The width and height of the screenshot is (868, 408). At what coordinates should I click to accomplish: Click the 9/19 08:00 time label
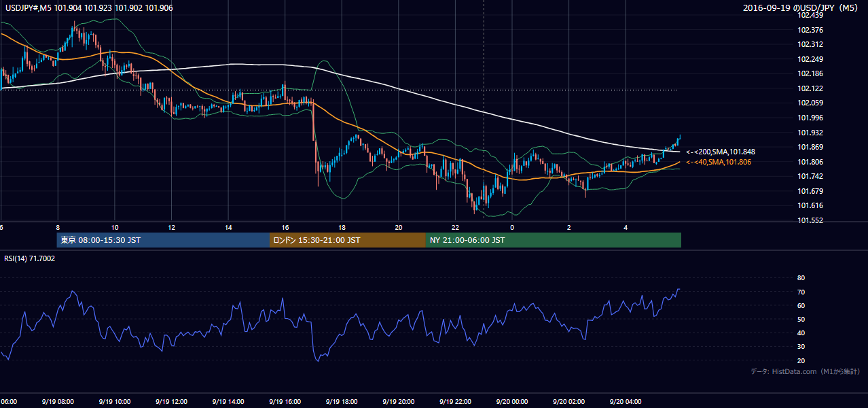point(58,402)
